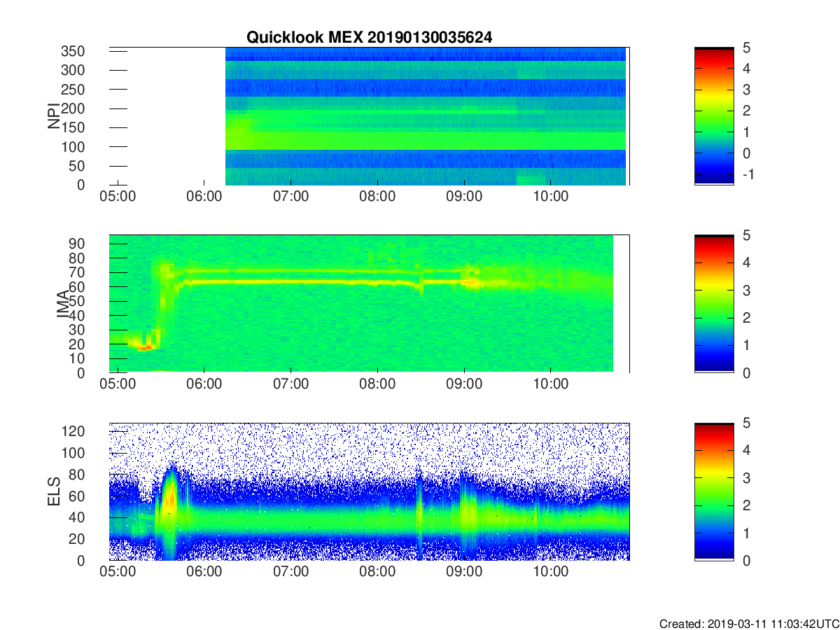Image resolution: width=840 pixels, height=630 pixels.
Task: Click the 06:00 label below NPI plot
Action: pos(204,197)
